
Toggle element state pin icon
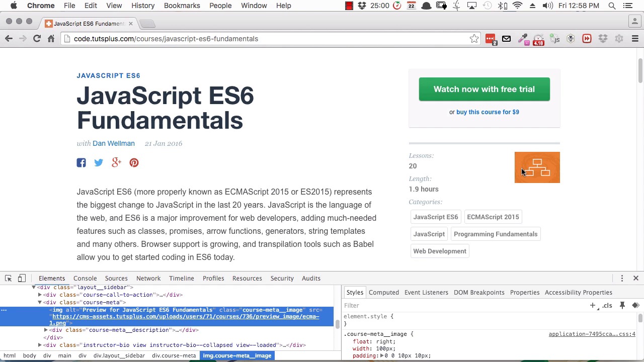[622, 305]
